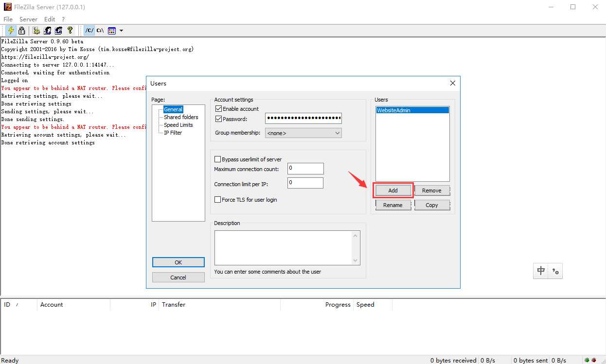The width and height of the screenshot is (606, 364).
Task: Open the Users dialog toolbar icon
Action: click(48, 30)
